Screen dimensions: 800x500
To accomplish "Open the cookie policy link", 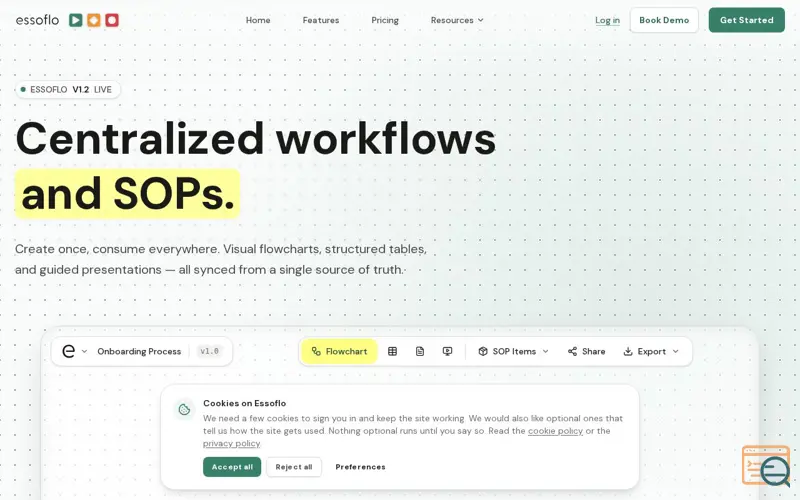I will coord(555,431).
